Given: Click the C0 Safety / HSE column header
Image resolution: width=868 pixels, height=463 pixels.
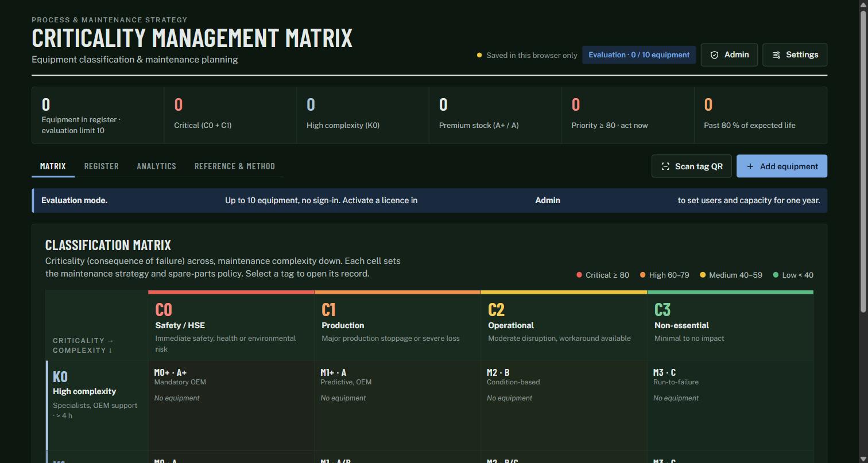Looking at the screenshot, I should coord(231,326).
